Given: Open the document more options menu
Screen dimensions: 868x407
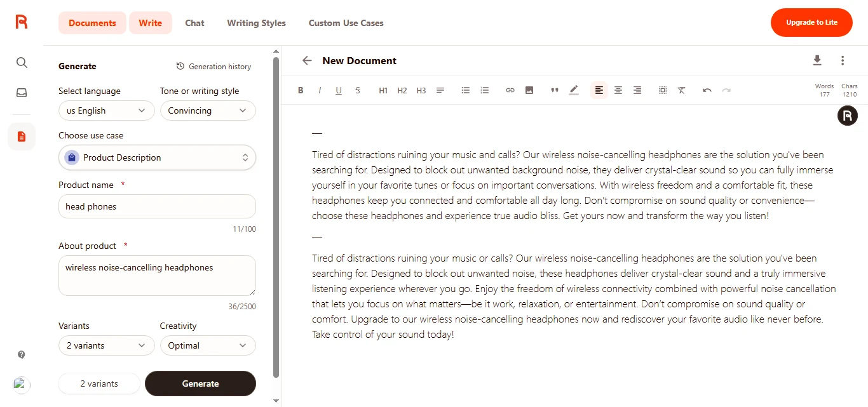Looking at the screenshot, I should (843, 60).
